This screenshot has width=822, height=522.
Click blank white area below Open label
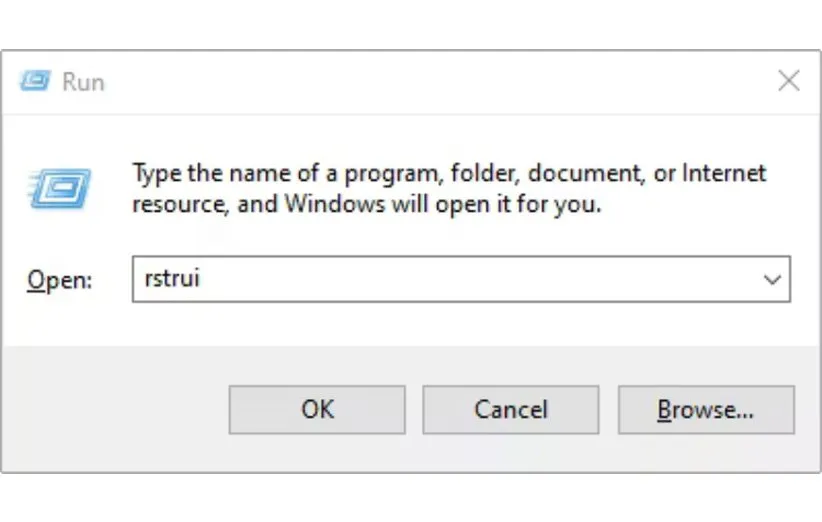coord(60,322)
